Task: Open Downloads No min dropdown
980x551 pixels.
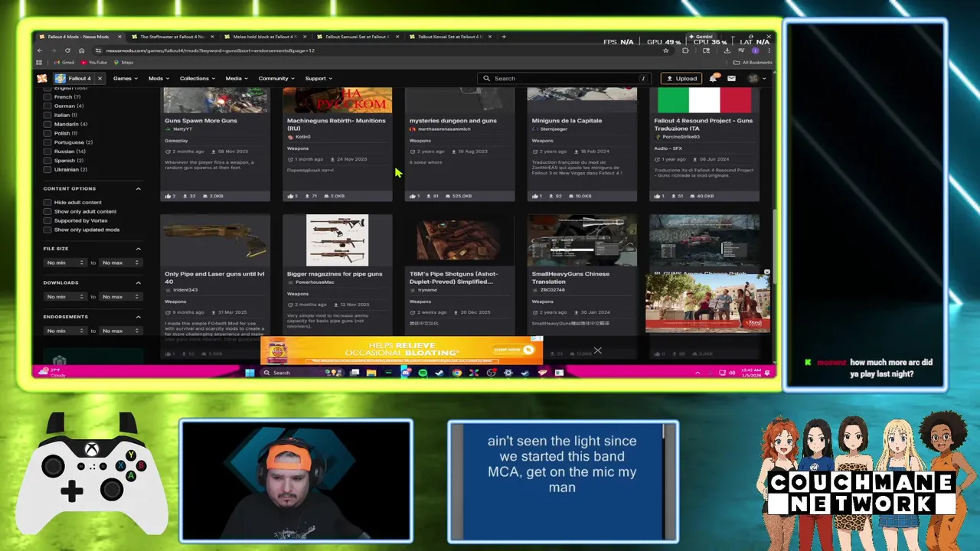Action: click(x=65, y=296)
